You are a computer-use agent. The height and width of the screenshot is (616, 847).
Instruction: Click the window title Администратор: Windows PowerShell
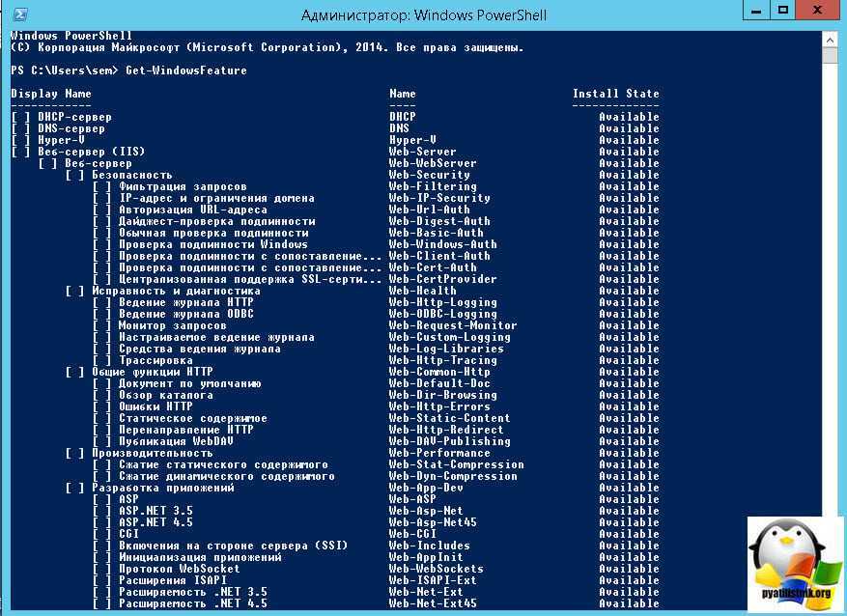(x=423, y=14)
